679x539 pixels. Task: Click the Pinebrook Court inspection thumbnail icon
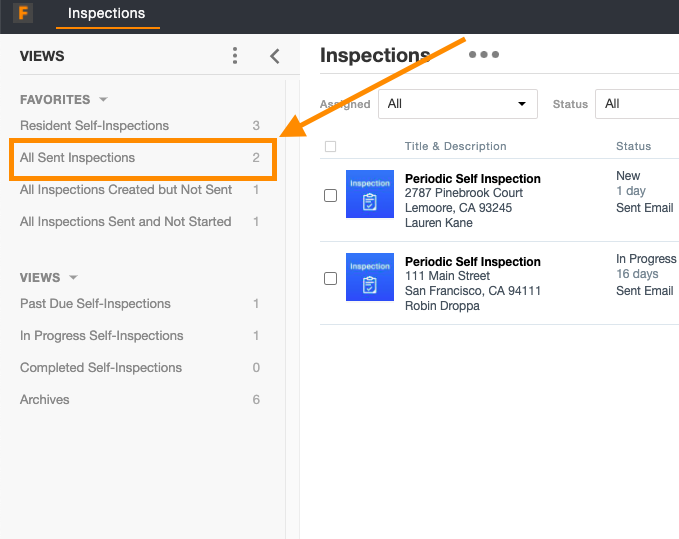click(370, 194)
